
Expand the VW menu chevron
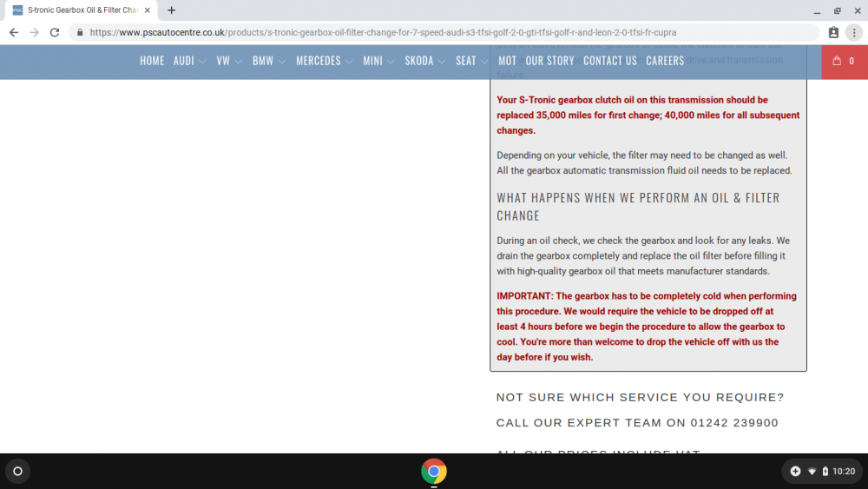tap(238, 62)
